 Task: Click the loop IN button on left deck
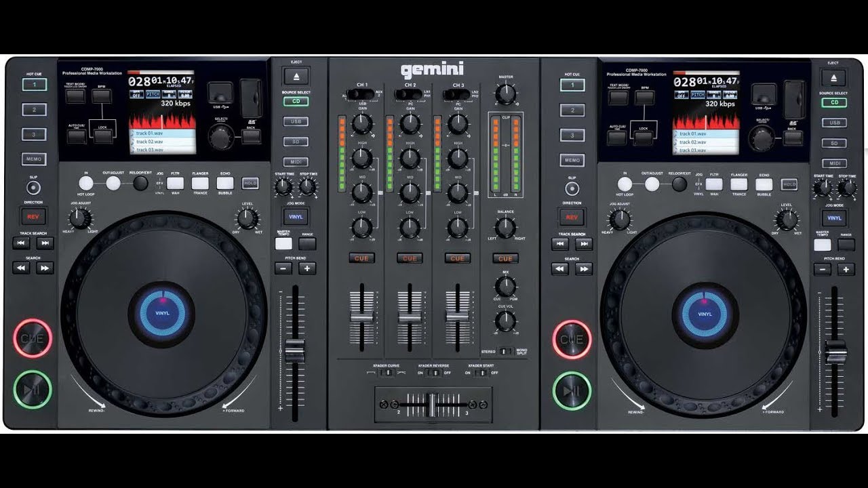pos(86,183)
